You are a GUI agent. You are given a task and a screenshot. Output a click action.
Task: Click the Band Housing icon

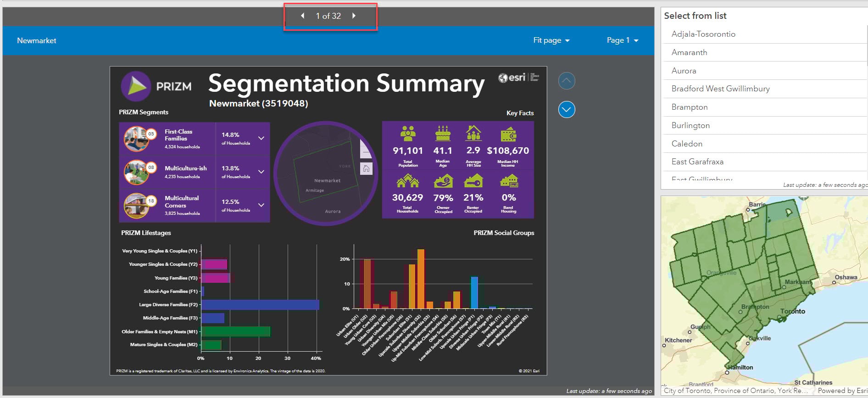click(509, 181)
